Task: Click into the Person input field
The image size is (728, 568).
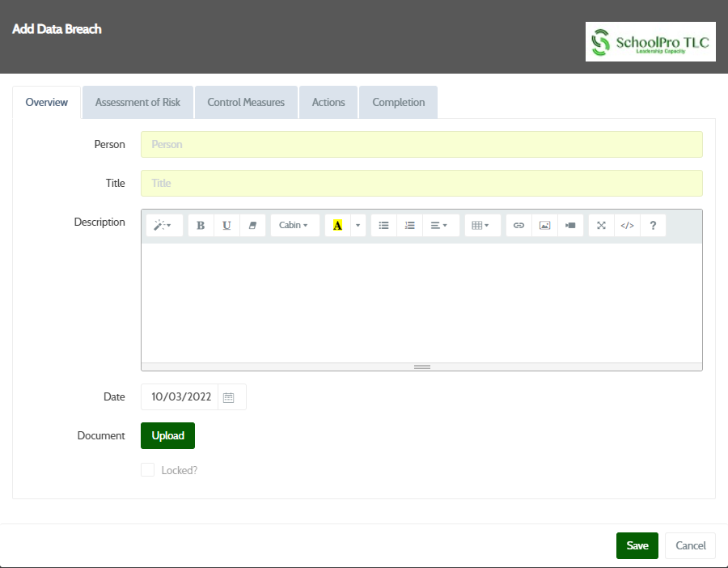Action: click(x=421, y=145)
